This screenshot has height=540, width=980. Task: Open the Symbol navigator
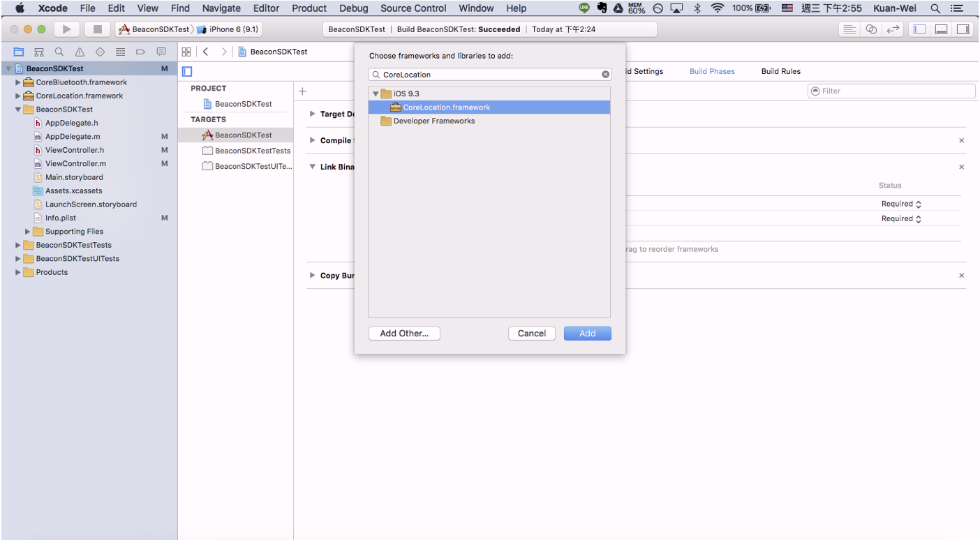click(39, 52)
